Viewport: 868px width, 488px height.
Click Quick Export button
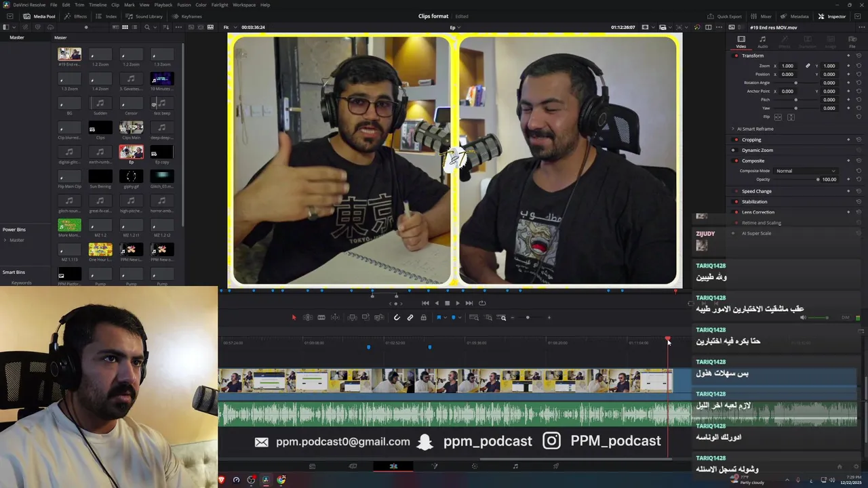[x=725, y=16]
